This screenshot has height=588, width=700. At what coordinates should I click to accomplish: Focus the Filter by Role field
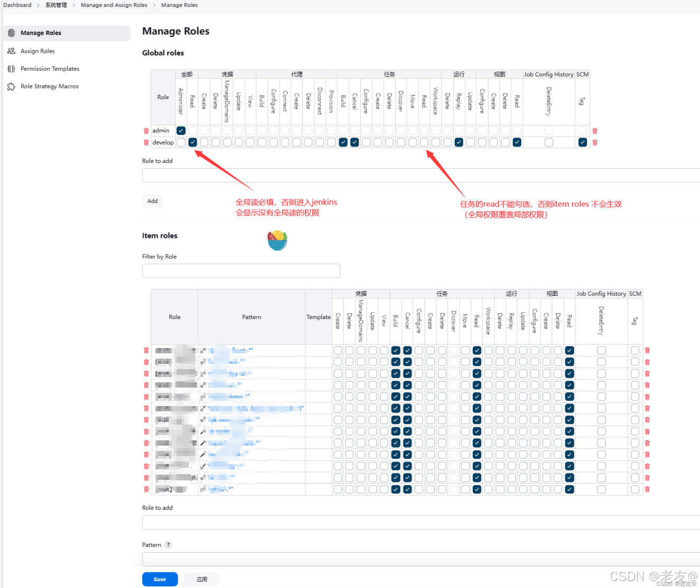pyautogui.click(x=241, y=271)
